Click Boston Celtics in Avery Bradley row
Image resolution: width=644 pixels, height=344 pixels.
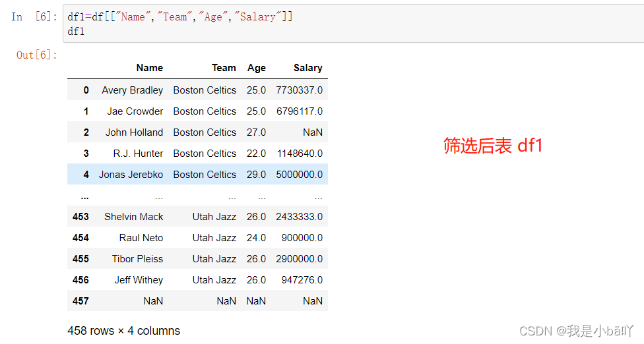click(205, 90)
